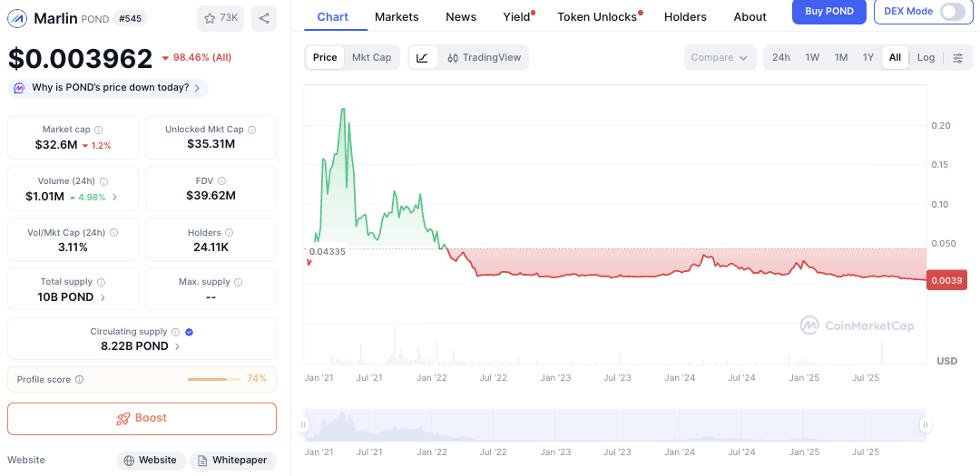Click the Market cap info icon
This screenshot has height=476, width=980.
[x=99, y=130]
